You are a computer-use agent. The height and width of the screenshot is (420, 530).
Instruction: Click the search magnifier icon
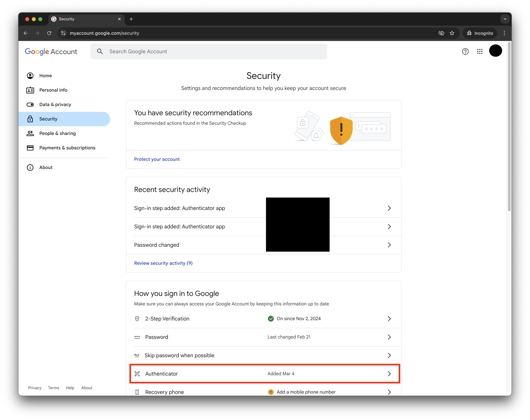tap(100, 51)
